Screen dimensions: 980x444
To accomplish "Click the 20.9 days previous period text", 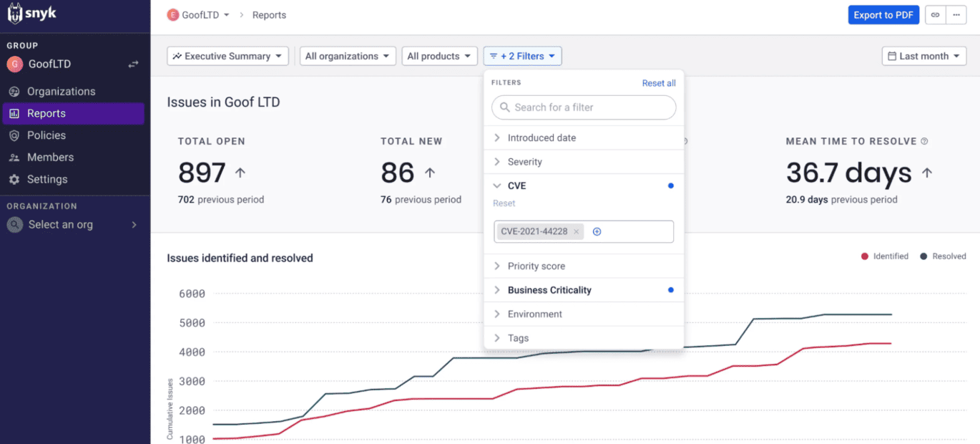I will click(x=842, y=200).
